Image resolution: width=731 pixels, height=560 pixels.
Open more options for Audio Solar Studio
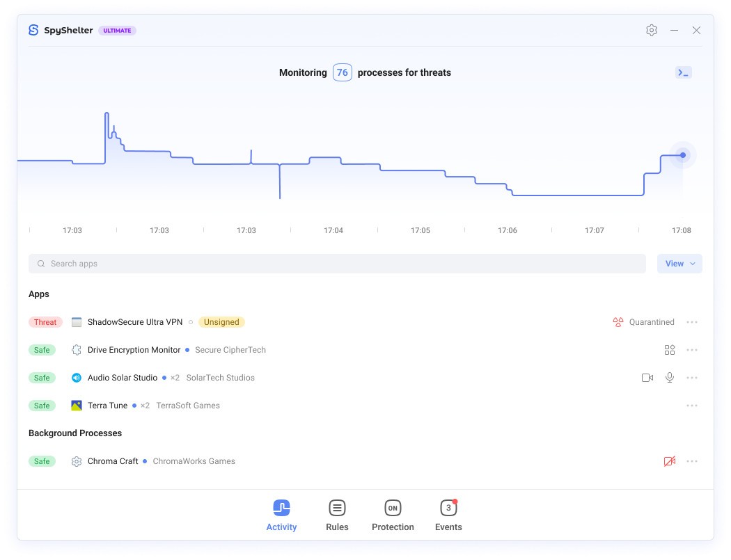point(692,378)
